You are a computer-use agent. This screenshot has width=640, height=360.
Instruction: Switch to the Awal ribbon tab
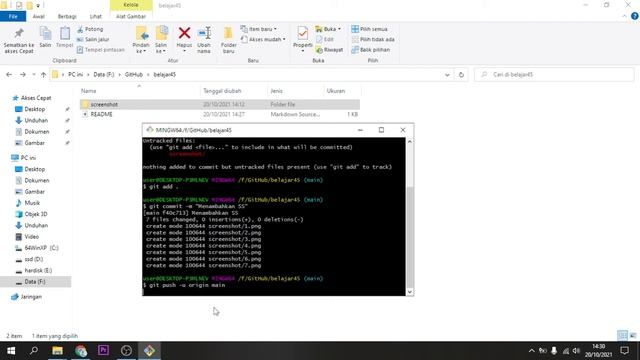coord(39,16)
